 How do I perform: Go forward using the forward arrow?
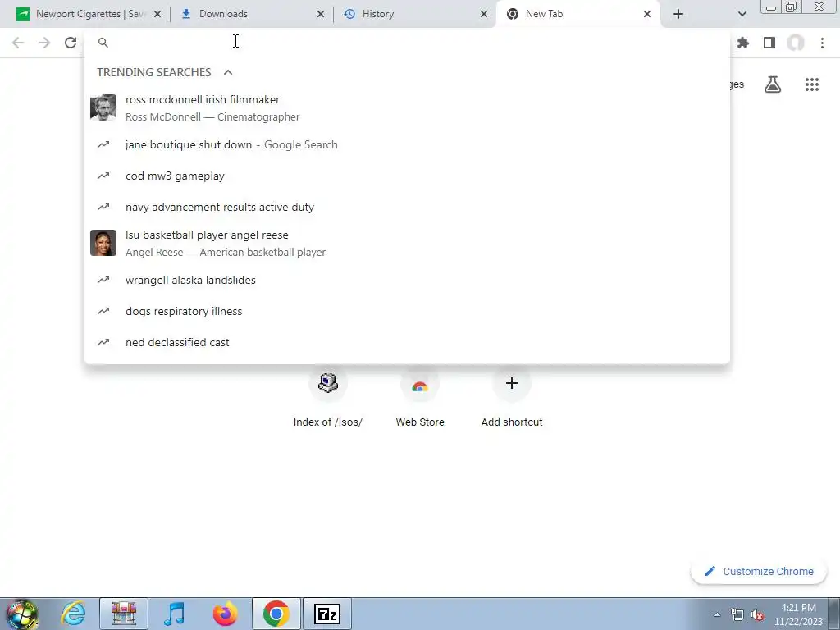[x=44, y=43]
